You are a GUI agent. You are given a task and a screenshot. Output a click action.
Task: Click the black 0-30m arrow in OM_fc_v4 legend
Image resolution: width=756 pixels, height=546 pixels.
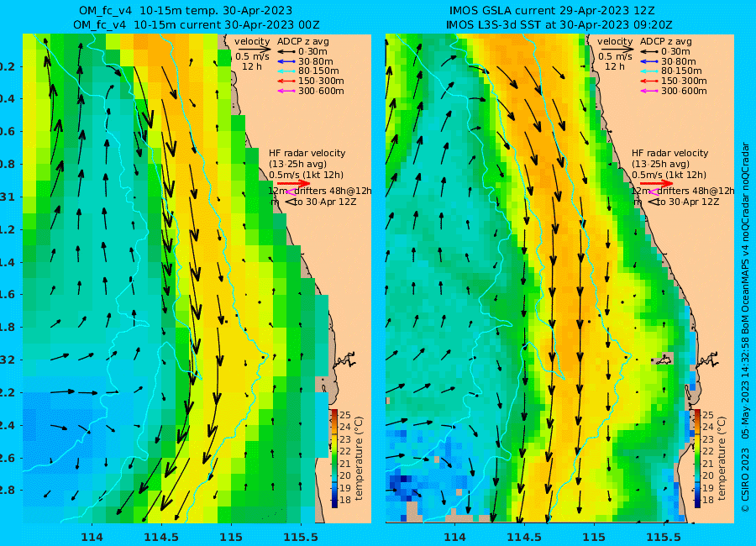(286, 51)
